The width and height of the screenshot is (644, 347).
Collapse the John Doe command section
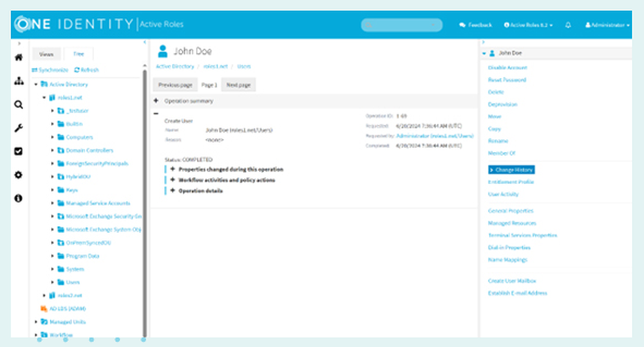(x=484, y=53)
